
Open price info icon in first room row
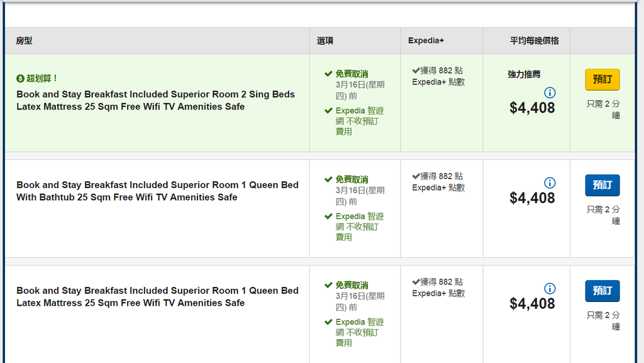coord(550,93)
